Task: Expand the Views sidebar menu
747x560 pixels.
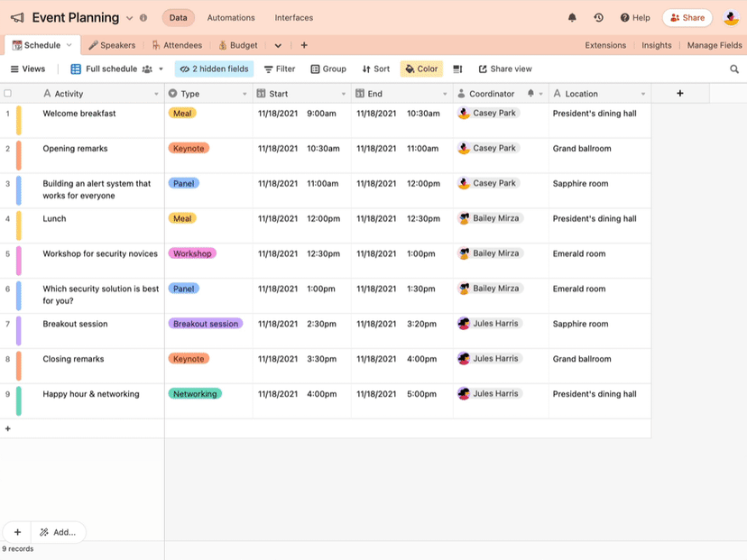Action: pyautogui.click(x=27, y=69)
